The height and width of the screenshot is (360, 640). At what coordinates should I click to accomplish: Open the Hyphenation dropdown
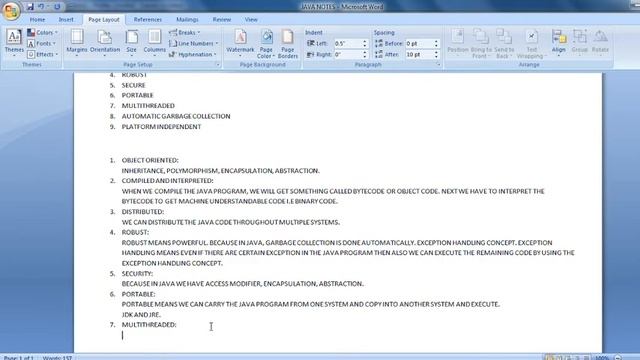193,54
